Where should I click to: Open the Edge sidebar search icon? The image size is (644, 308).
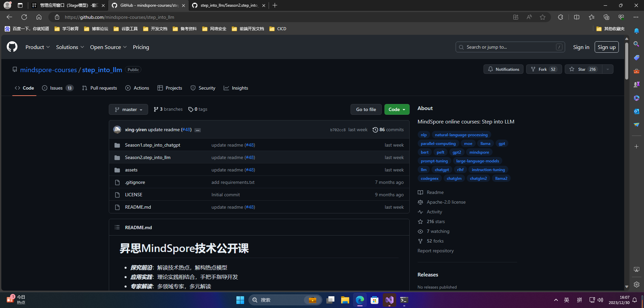tap(636, 44)
